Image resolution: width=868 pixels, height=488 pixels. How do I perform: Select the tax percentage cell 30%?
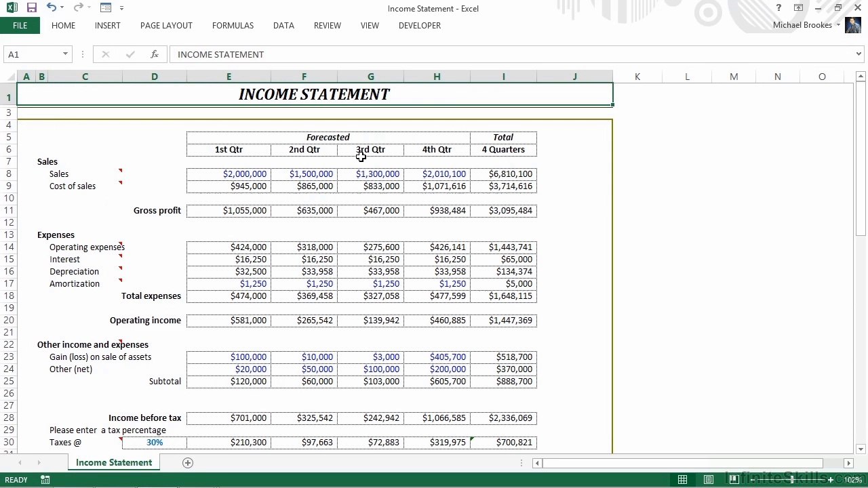point(155,442)
